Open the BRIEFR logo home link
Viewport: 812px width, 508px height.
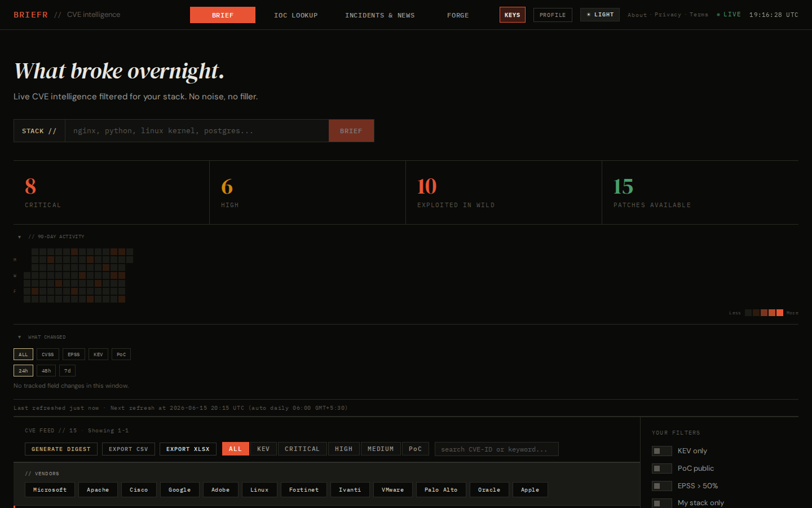(x=30, y=15)
